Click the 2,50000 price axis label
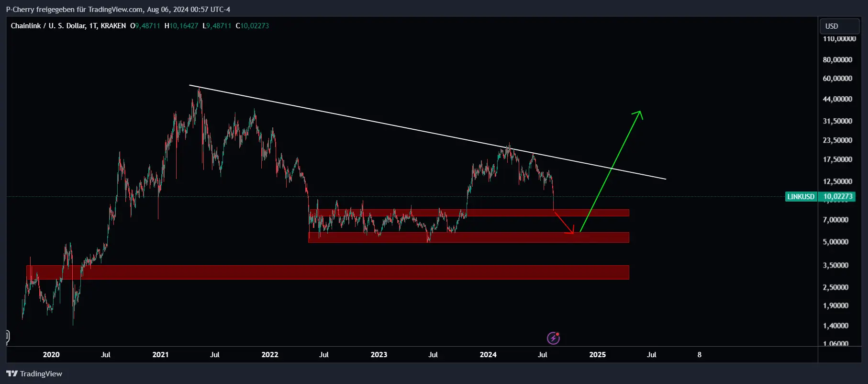868x384 pixels. [x=835, y=287]
